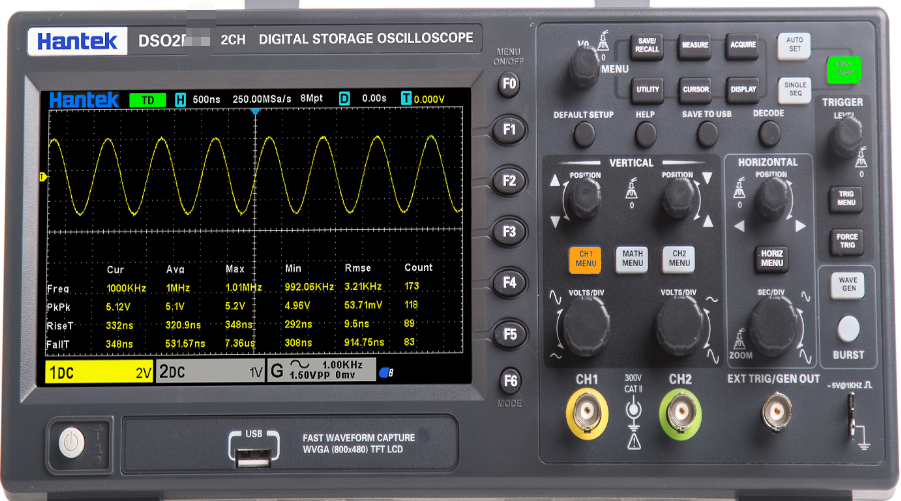Click the RiseT Cur value 332ns

[120, 326]
